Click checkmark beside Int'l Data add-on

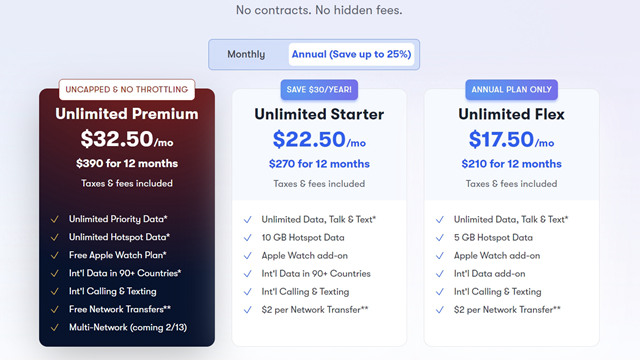pyautogui.click(x=440, y=273)
